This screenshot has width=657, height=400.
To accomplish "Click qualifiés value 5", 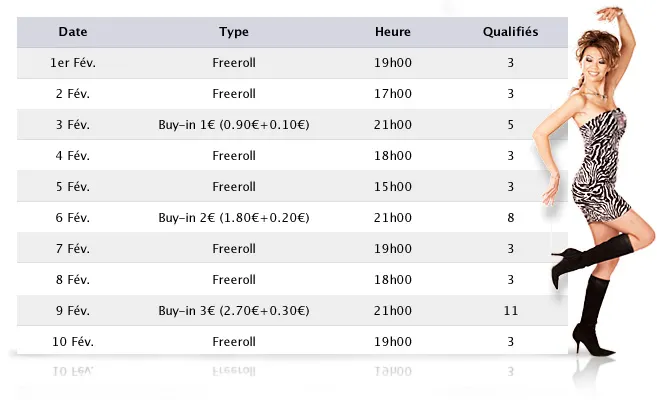I will (x=510, y=125).
